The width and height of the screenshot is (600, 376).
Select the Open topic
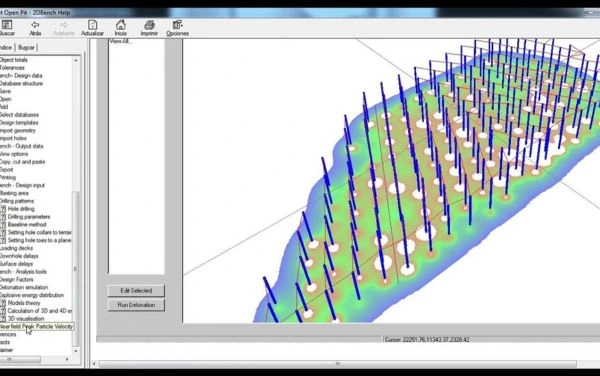pos(5,99)
